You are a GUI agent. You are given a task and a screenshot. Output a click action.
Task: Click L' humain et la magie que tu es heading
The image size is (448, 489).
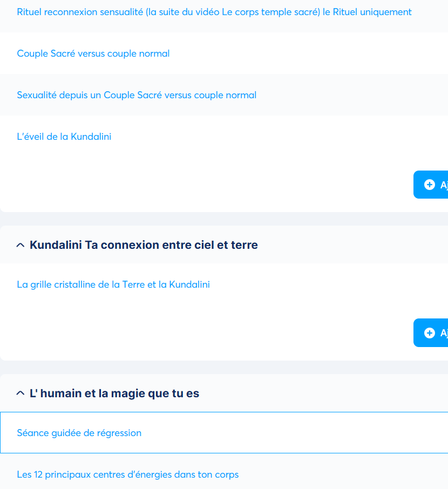point(114,393)
